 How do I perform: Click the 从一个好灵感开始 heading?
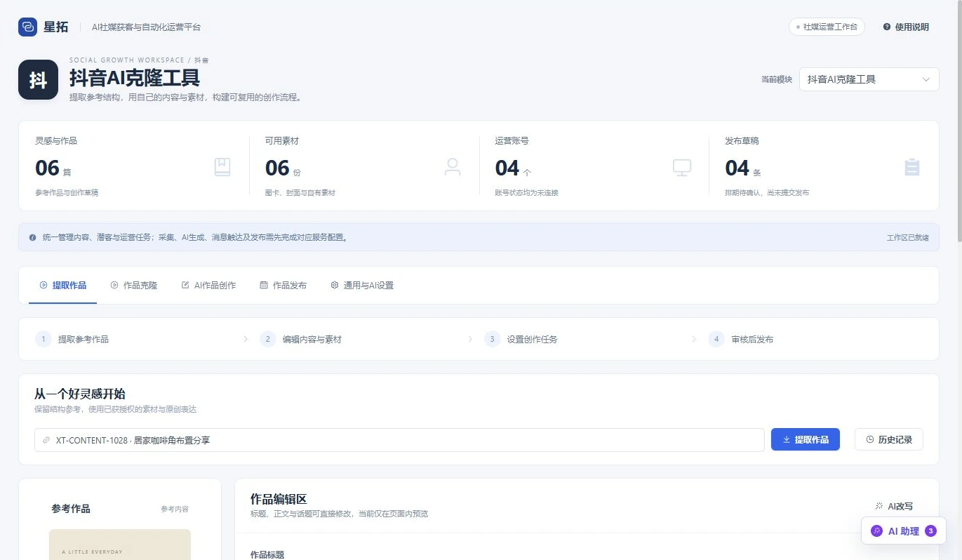80,394
